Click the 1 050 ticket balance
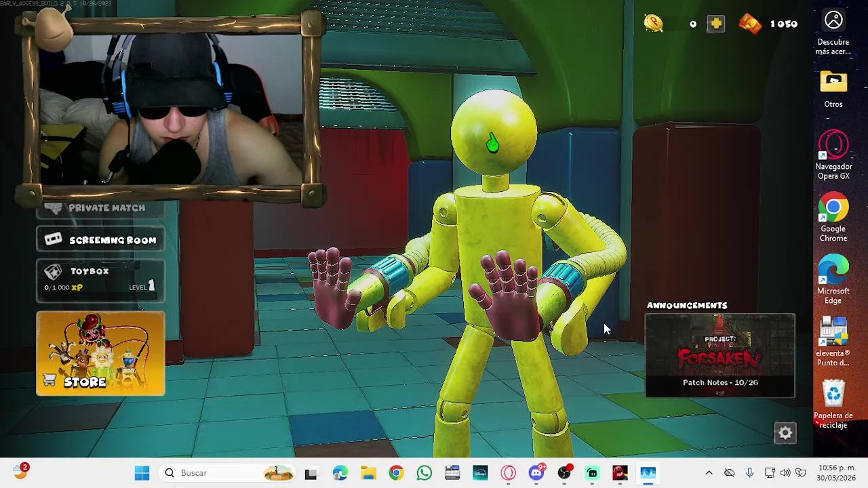868x488 pixels. [784, 24]
